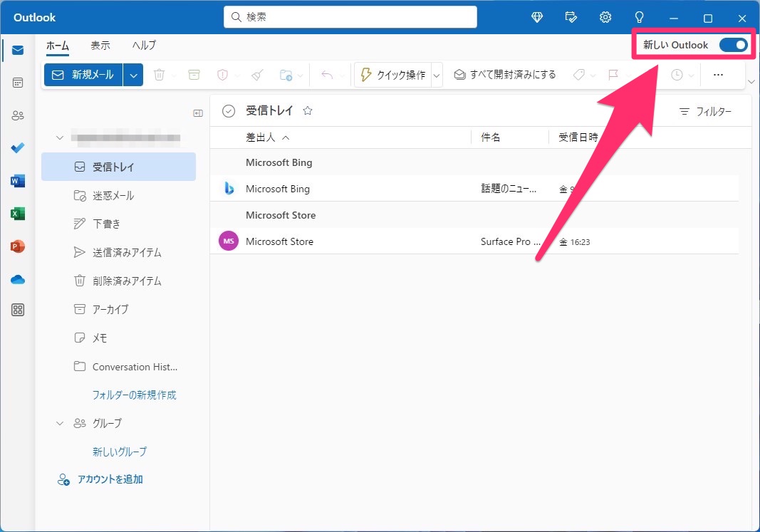Expand the 新規メール dropdown arrow

click(x=134, y=75)
